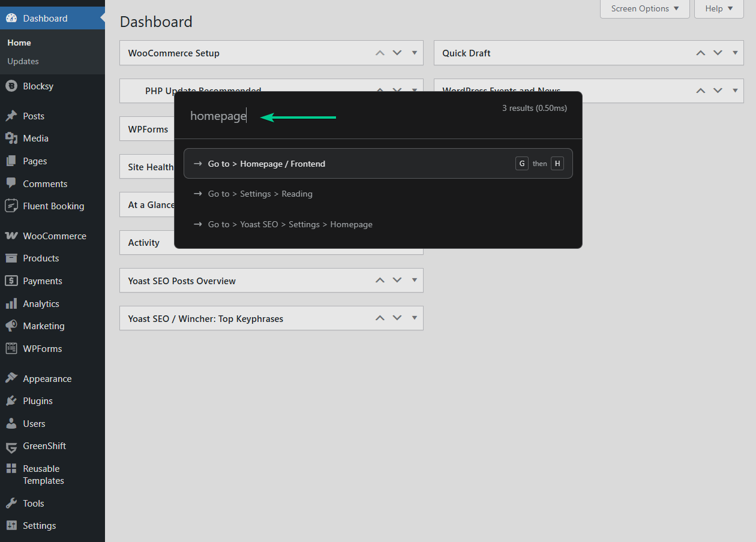Toggle the WooCommerce Setup panel triangle
The height and width of the screenshot is (542, 756).
point(415,53)
